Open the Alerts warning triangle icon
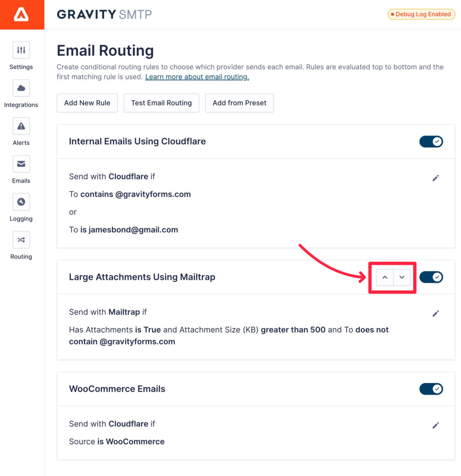The width and height of the screenshot is (461, 476). [21, 126]
